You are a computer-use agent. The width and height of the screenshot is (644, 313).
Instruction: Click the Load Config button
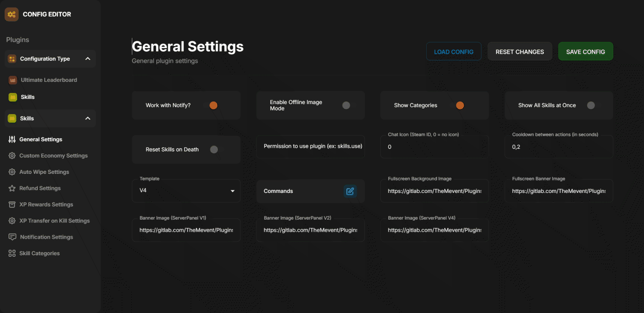pyautogui.click(x=453, y=52)
